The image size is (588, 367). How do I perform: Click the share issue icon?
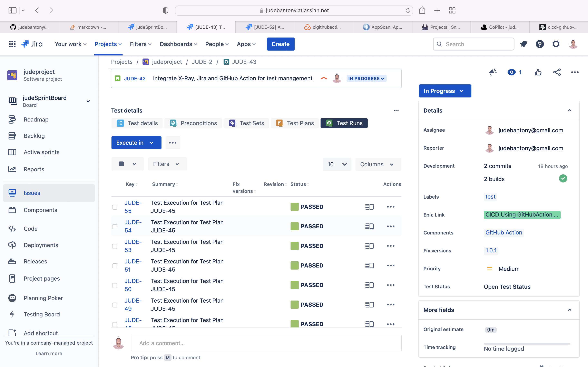[557, 72]
